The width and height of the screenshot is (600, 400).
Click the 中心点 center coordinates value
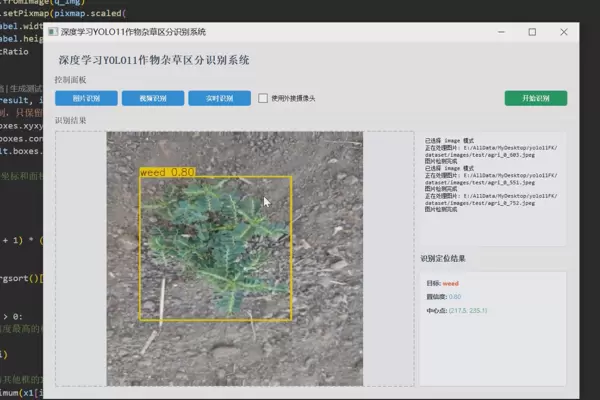click(469, 310)
